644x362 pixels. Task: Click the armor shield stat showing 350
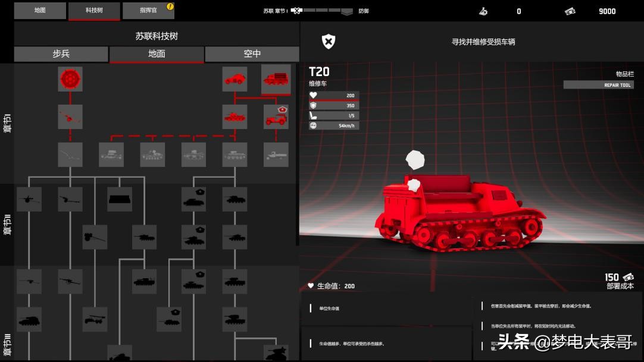tap(334, 105)
